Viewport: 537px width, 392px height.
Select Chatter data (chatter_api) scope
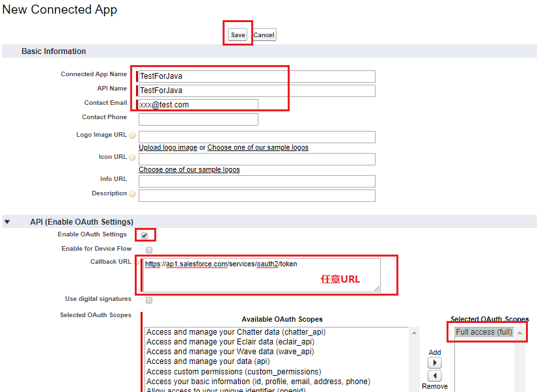(236, 332)
